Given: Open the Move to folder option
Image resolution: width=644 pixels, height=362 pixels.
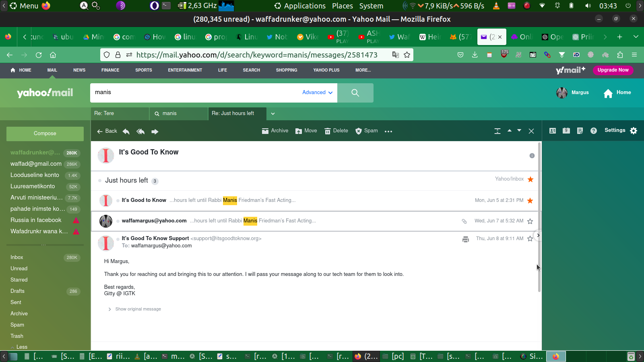Looking at the screenshot, I should pyautogui.click(x=306, y=131).
